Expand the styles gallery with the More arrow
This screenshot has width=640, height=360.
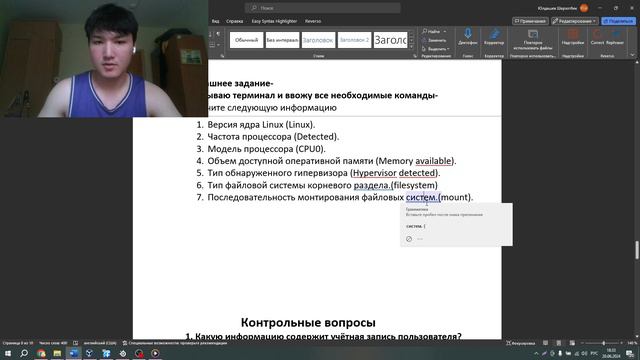point(411,46)
